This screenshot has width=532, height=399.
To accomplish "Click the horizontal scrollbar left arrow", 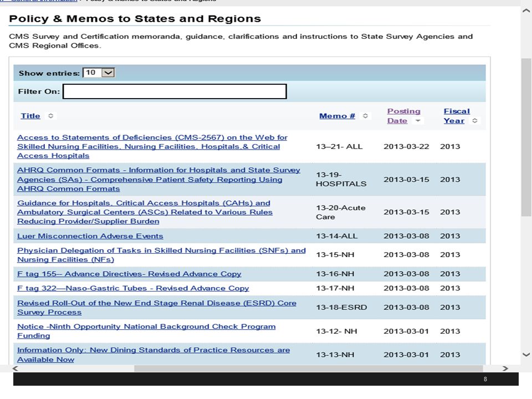I will (16, 369).
